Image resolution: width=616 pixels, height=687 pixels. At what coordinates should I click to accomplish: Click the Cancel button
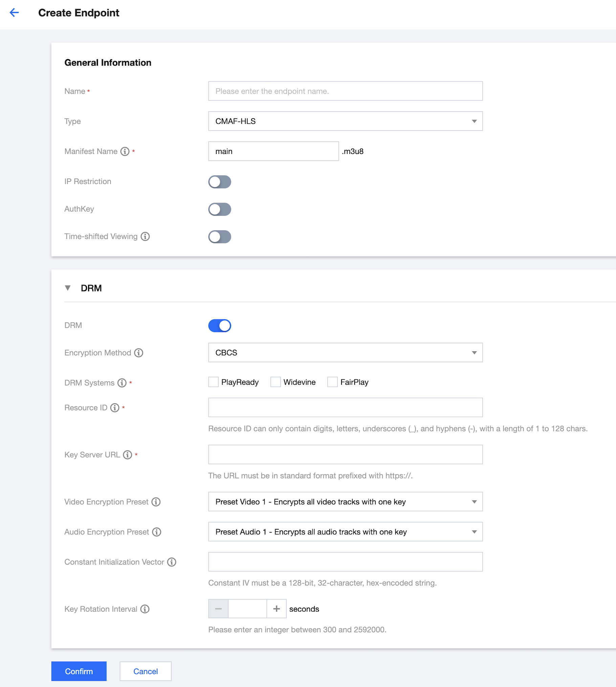point(146,671)
